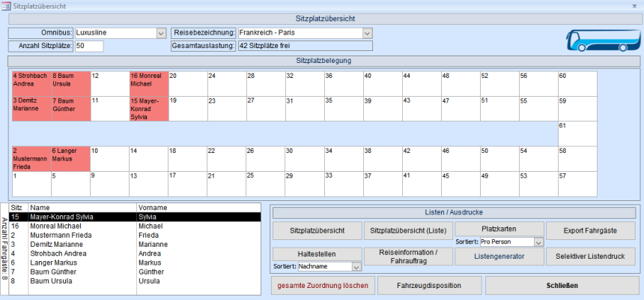Viewport: 644px width, 300px height.
Task: Select occupied seat 7 Baum Günther
Action: (70, 109)
